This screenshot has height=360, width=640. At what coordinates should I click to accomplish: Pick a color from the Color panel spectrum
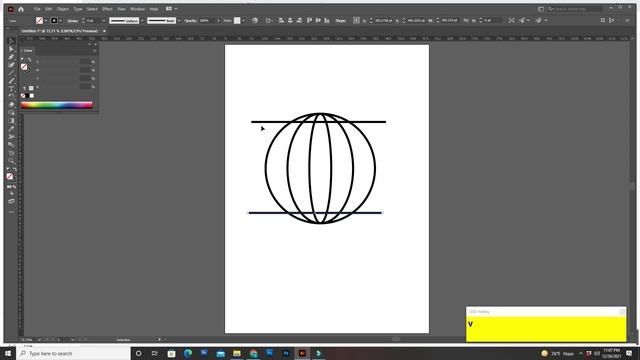tap(57, 105)
